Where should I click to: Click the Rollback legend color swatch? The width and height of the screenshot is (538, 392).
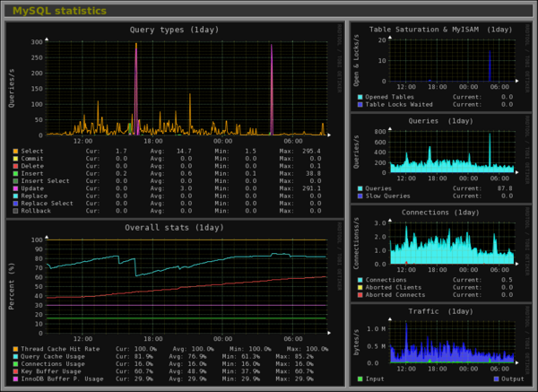pos(15,211)
